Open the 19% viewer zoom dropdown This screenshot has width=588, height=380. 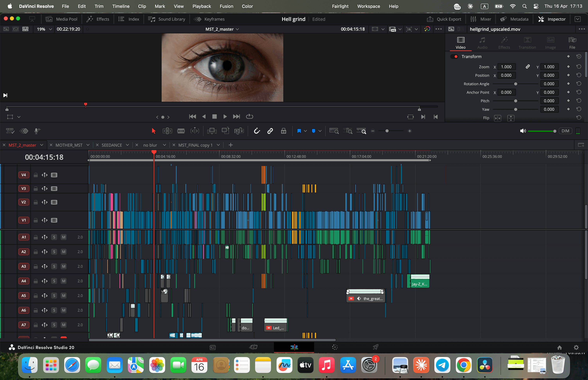coord(50,29)
